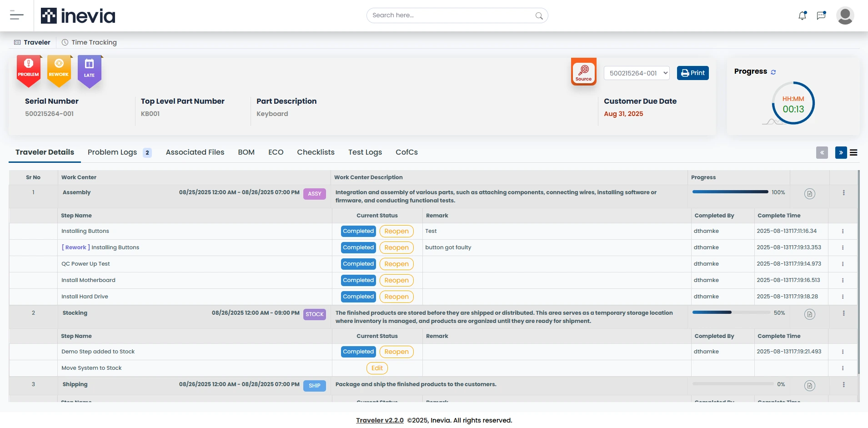Open the list view menu beside navigation arrows
Screen dimensions: 868x428
click(x=853, y=153)
